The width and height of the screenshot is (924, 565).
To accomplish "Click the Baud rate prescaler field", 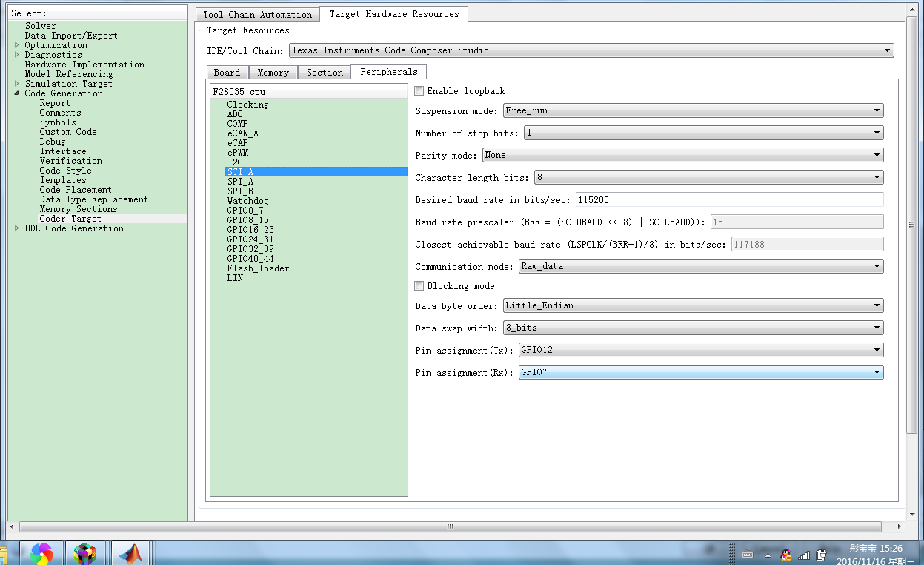I will tap(797, 222).
